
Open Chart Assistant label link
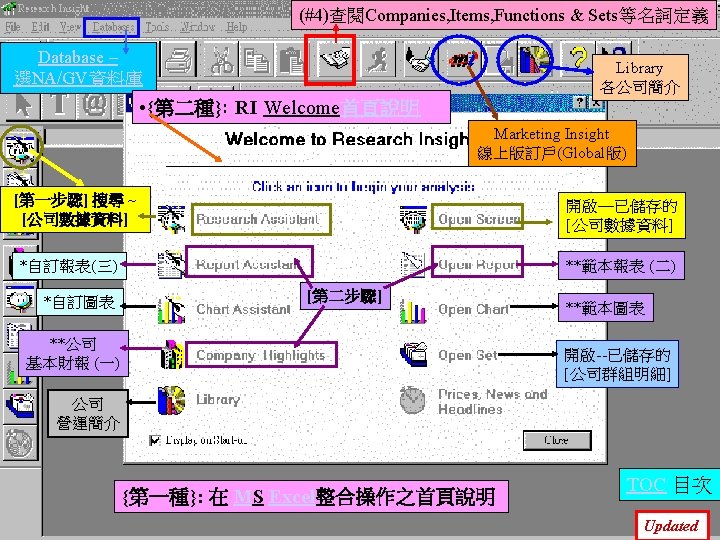pyautogui.click(x=243, y=309)
